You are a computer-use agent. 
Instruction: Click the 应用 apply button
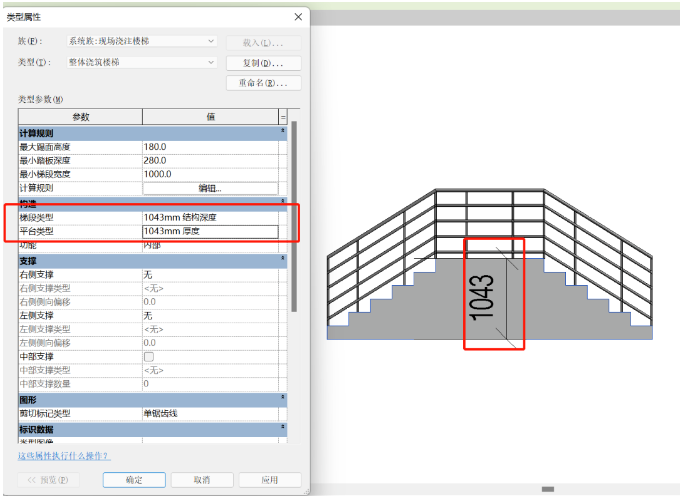270,480
